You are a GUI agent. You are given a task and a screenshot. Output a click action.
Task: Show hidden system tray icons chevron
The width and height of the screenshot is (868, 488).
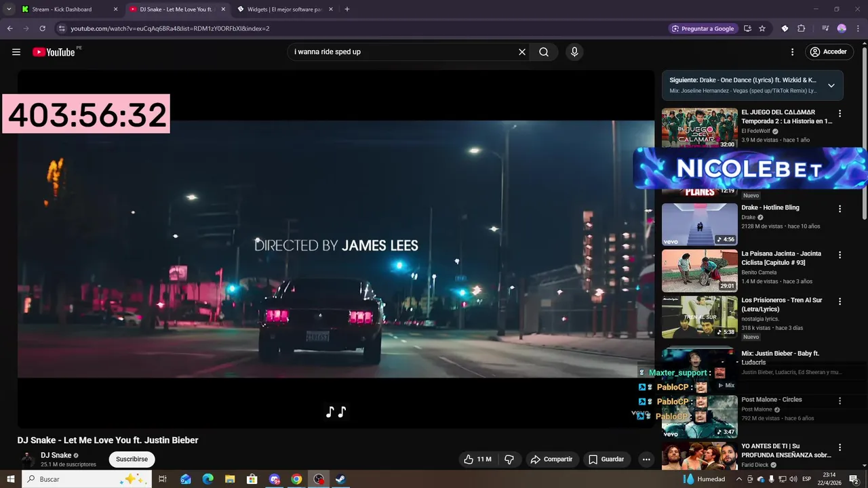[x=739, y=479]
